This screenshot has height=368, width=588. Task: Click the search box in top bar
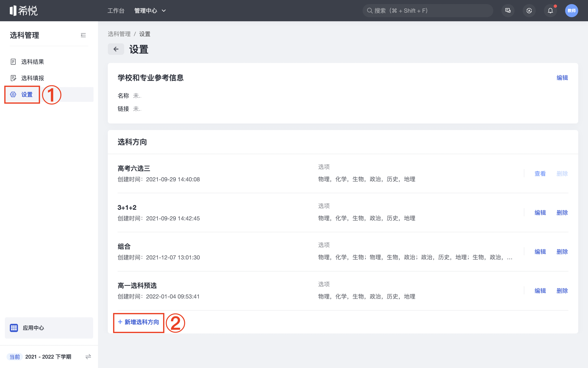point(428,11)
